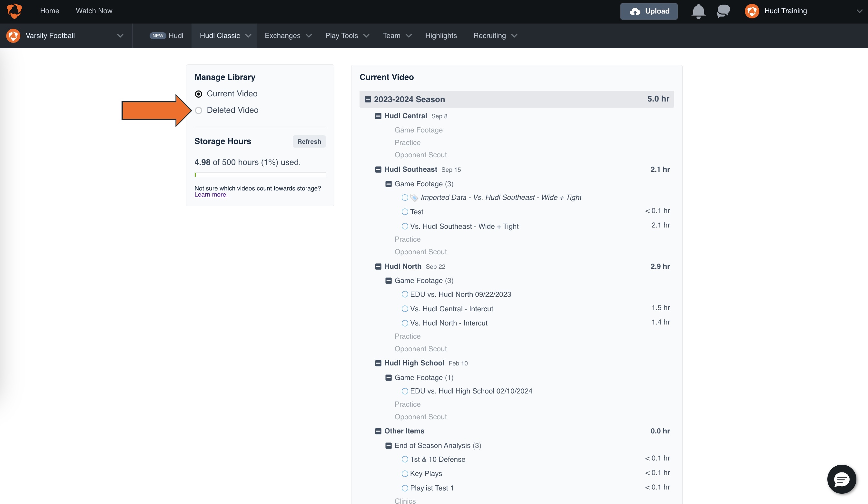Open the notifications bell
Screen dimensions: 868x504
click(x=698, y=11)
